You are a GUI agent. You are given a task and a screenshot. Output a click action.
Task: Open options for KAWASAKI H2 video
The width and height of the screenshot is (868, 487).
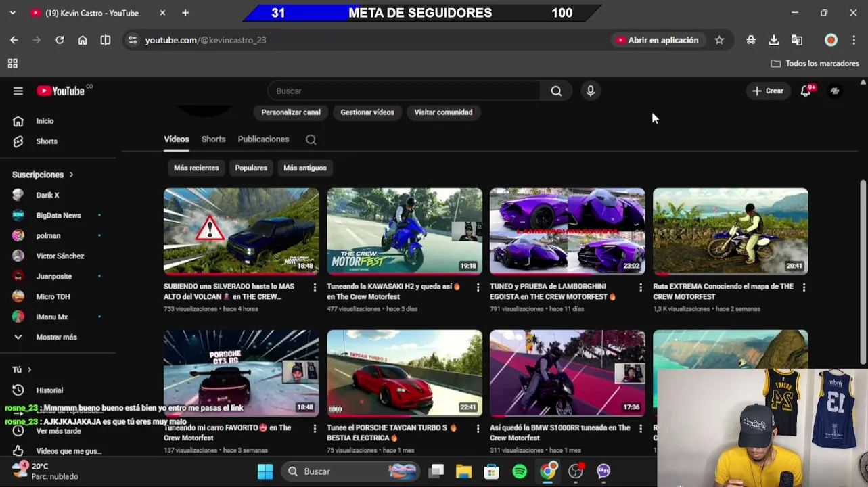coord(478,287)
